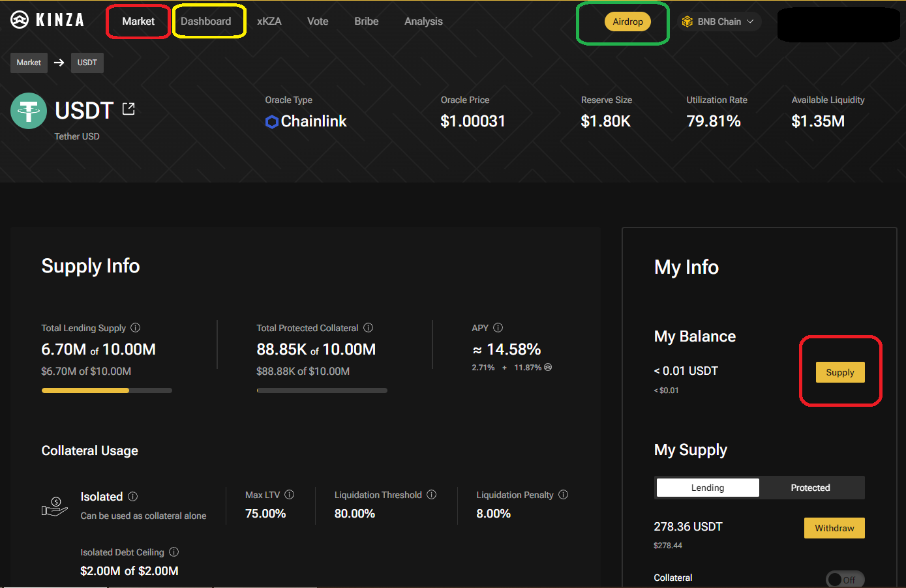The height and width of the screenshot is (588, 906).
Task: Click info icon beside Liquidation Threshold
Action: click(x=431, y=495)
